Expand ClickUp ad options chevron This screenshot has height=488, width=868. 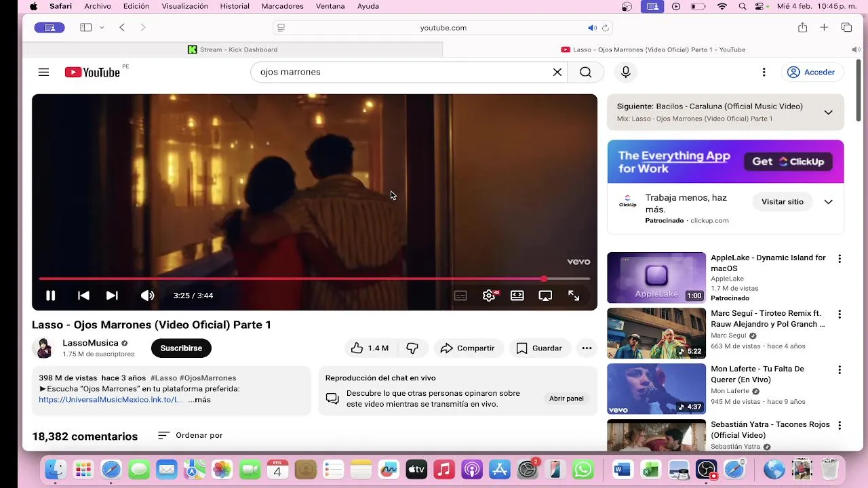click(828, 202)
